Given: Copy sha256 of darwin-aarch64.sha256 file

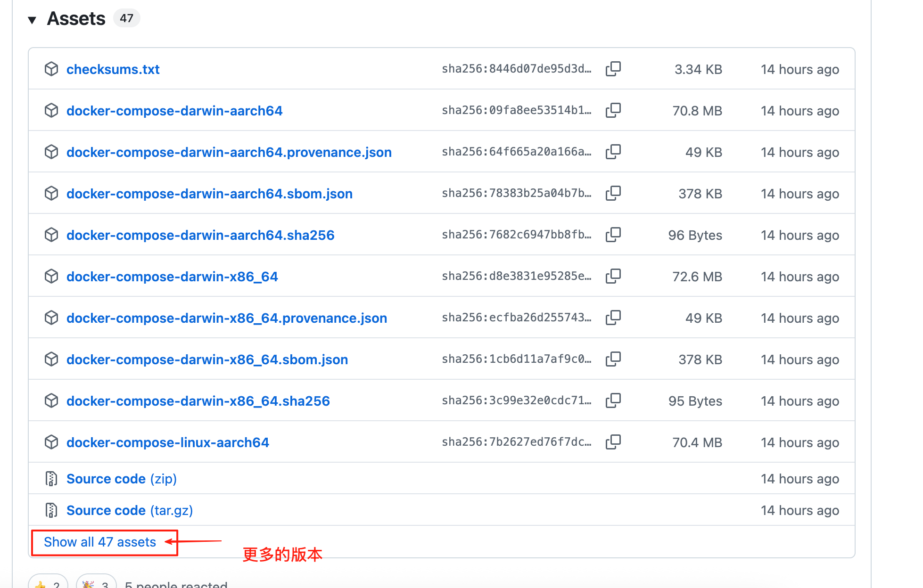Looking at the screenshot, I should click(x=613, y=235).
